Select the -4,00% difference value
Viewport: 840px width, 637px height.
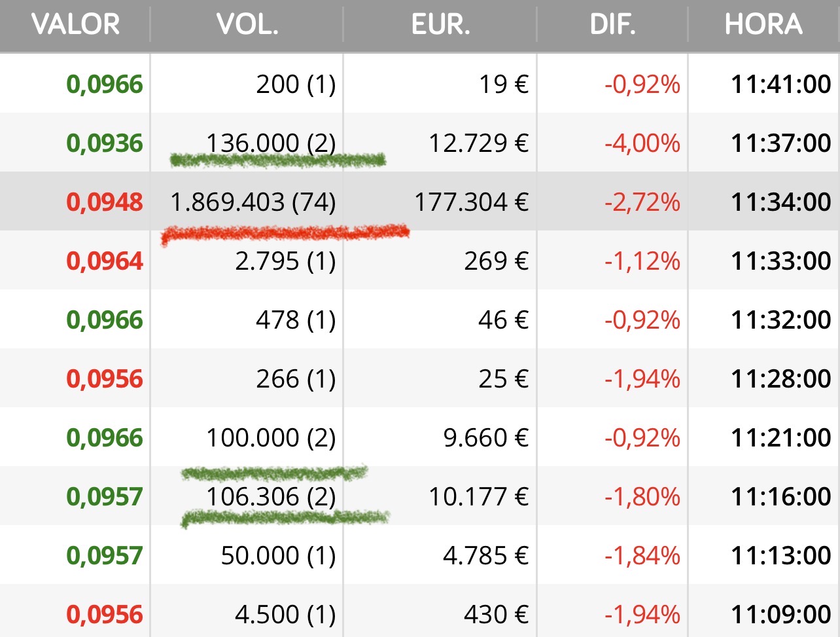[x=642, y=143]
